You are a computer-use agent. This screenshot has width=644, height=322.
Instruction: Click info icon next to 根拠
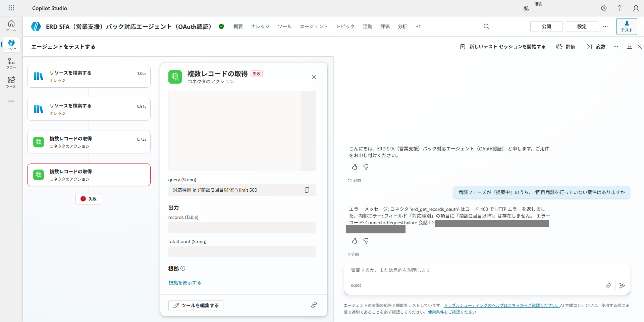click(183, 269)
